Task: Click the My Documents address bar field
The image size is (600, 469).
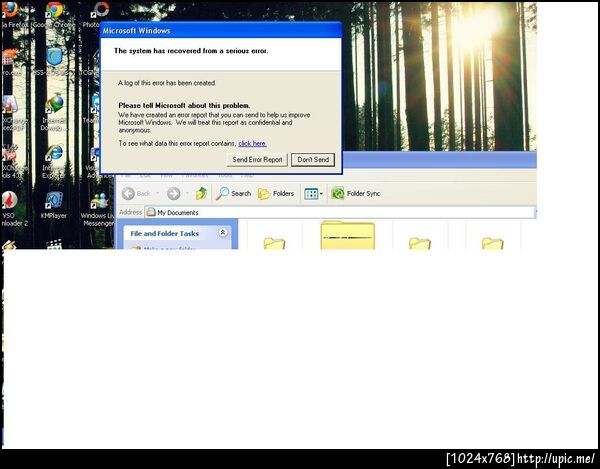Action: click(x=341, y=212)
